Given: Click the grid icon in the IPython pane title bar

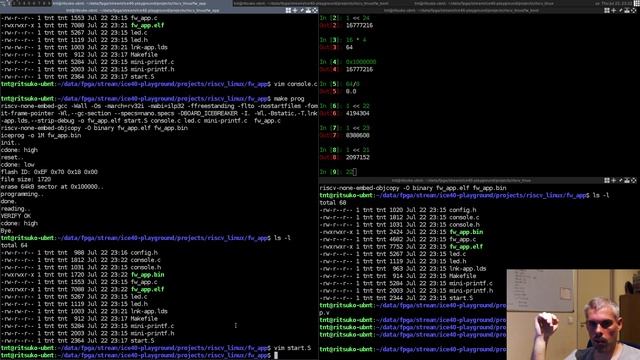Looking at the screenshot, I should point(607,10).
